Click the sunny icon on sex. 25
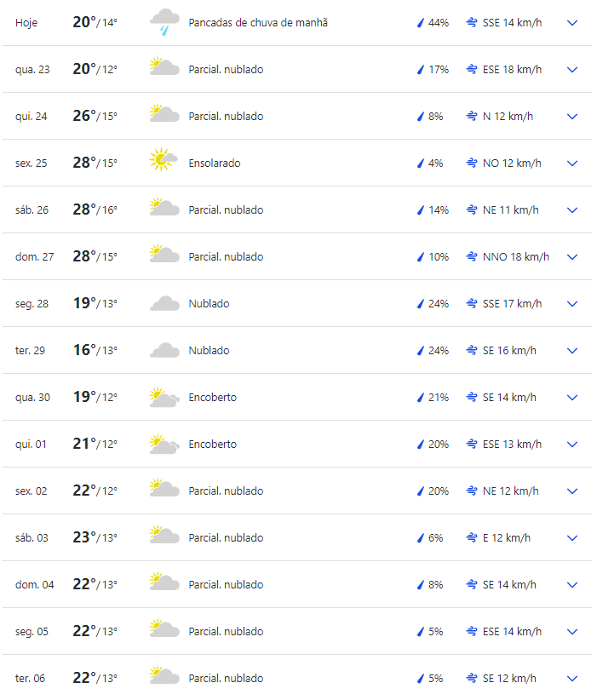This screenshot has width=597, height=700. click(x=164, y=159)
